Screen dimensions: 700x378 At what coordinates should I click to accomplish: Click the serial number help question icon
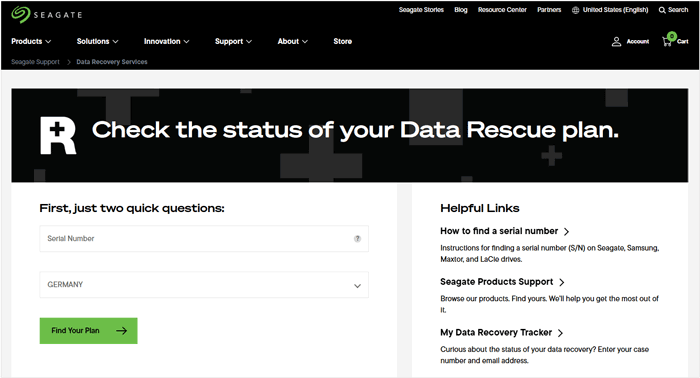point(357,239)
